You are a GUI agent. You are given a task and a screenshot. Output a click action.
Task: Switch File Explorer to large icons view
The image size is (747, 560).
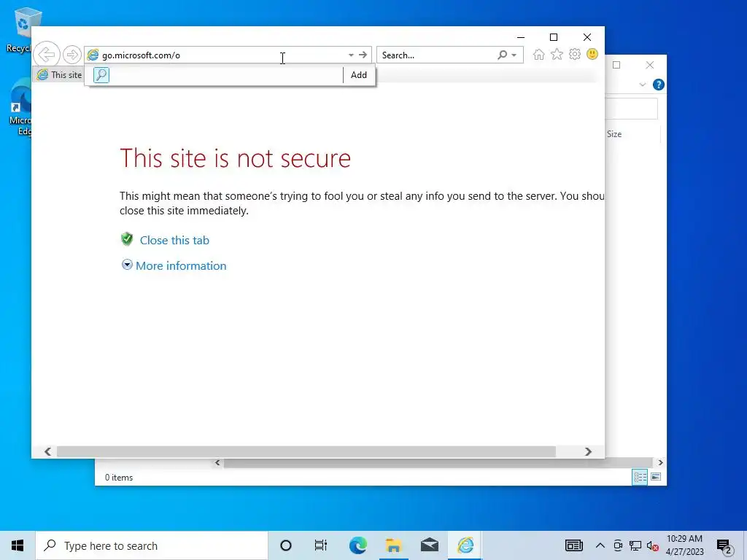pyautogui.click(x=656, y=477)
